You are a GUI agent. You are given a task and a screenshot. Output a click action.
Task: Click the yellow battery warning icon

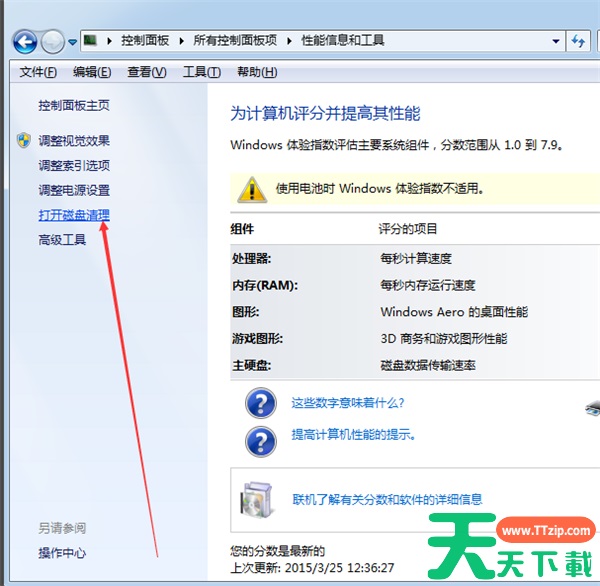(252, 189)
